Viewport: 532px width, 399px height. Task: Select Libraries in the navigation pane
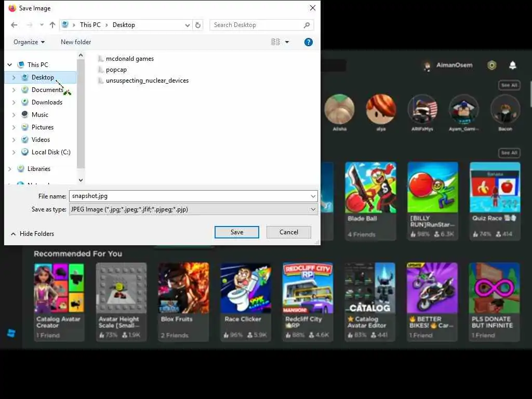click(x=38, y=169)
